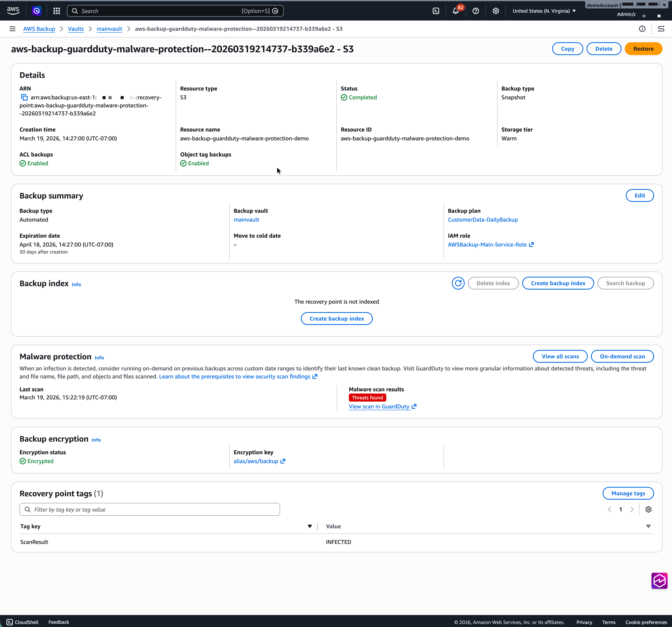Click Manage tags button
Screen dimensions: 672x627
[628, 493]
